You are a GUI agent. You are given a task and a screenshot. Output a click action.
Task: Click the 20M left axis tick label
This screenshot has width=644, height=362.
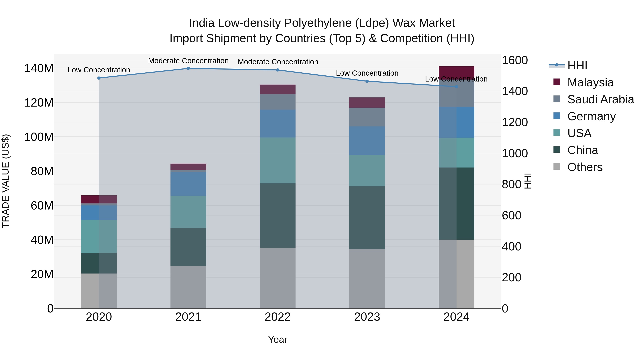(42, 274)
